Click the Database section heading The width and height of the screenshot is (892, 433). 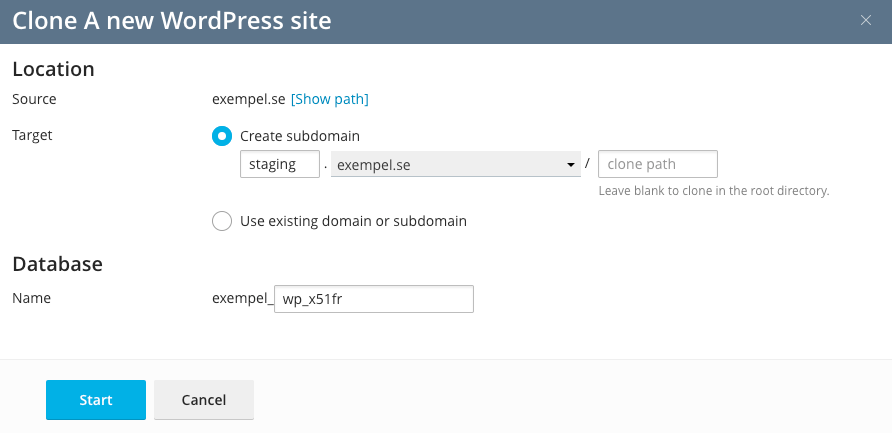point(57,264)
